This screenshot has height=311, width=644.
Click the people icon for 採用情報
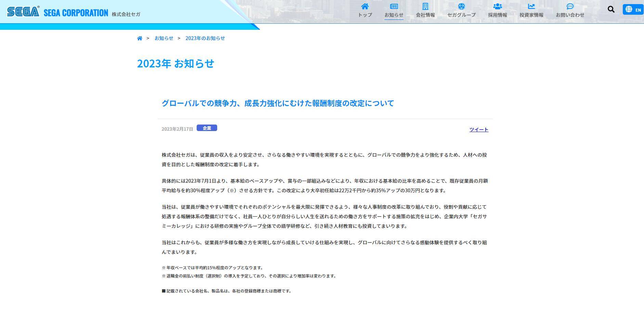(x=497, y=6)
